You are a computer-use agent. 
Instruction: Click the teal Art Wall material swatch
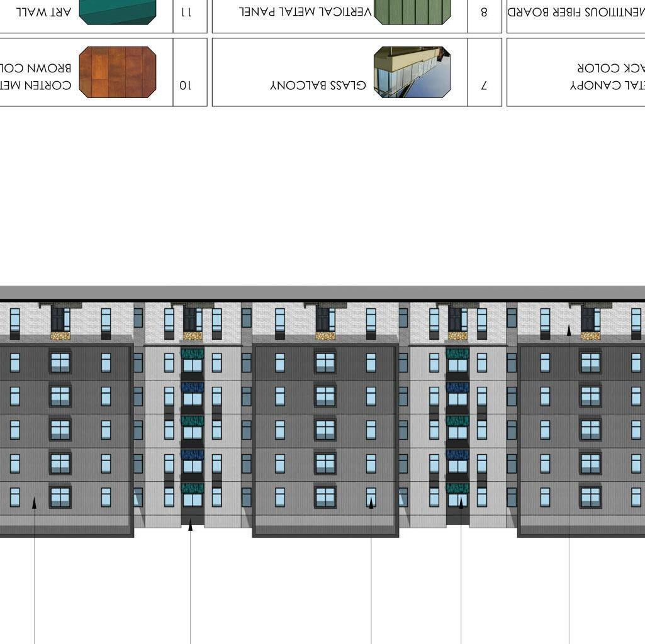pyautogui.click(x=118, y=12)
